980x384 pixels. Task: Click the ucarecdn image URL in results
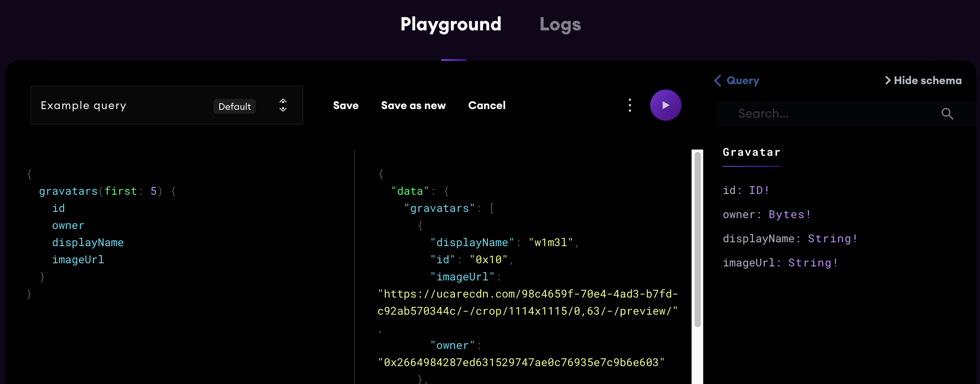tap(528, 303)
